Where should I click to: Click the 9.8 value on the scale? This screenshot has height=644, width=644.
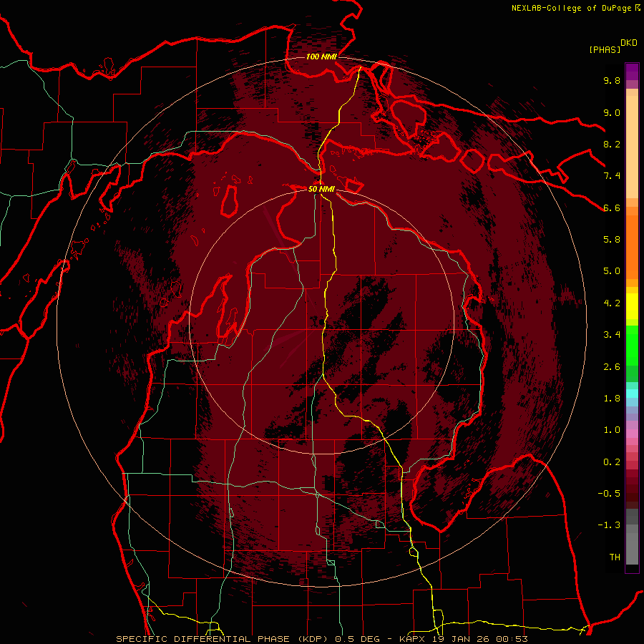(x=612, y=81)
